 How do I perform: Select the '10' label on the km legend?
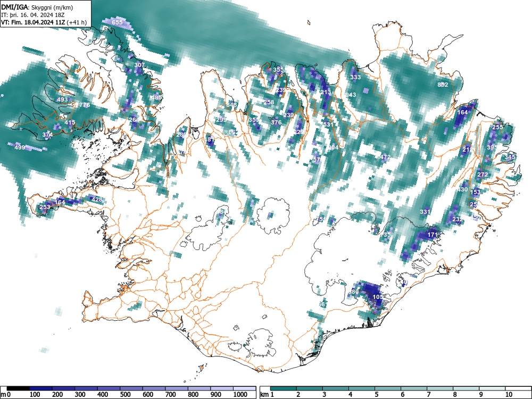(508, 395)
